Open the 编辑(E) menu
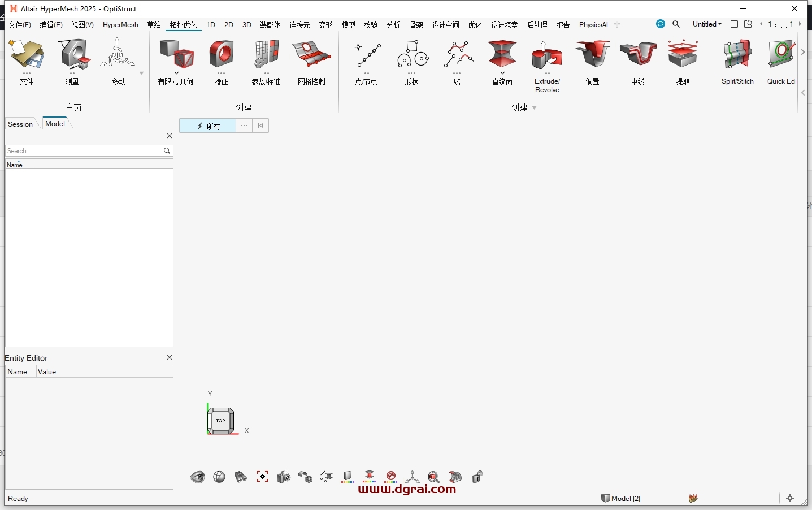This screenshot has height=510, width=812. [x=51, y=25]
